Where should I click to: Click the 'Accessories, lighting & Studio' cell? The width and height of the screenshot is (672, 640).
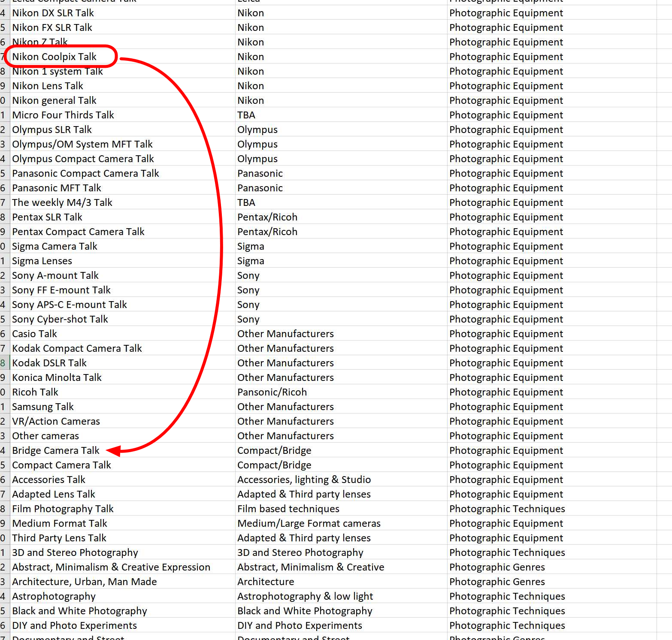(x=341, y=480)
